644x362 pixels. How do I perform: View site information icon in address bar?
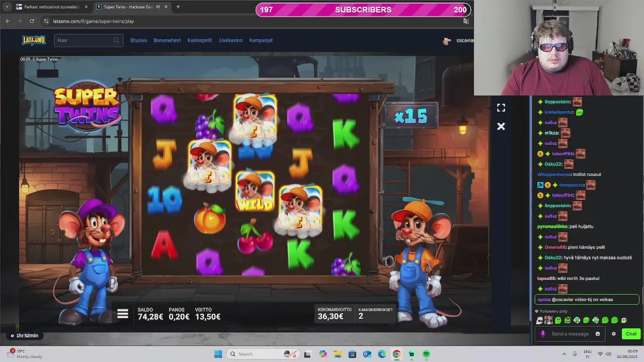pyautogui.click(x=46, y=21)
